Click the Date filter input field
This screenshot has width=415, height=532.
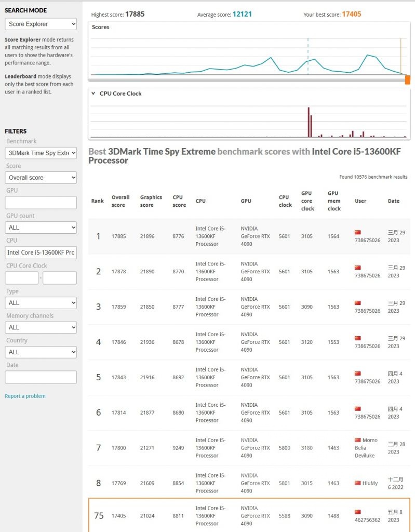point(41,377)
